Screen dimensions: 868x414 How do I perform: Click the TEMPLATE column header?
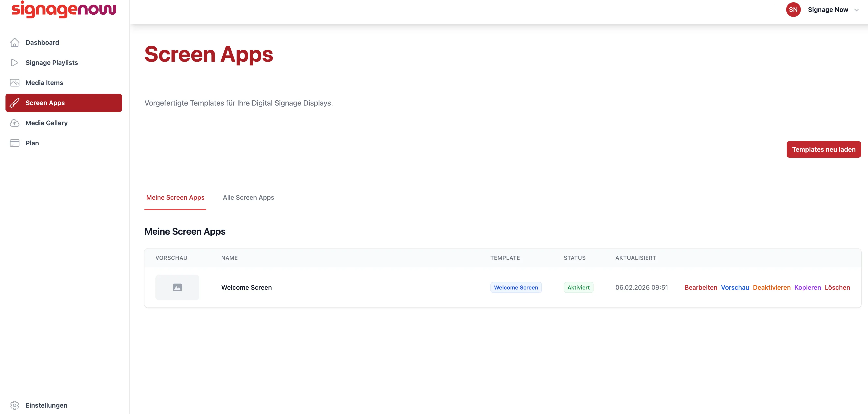(505, 258)
